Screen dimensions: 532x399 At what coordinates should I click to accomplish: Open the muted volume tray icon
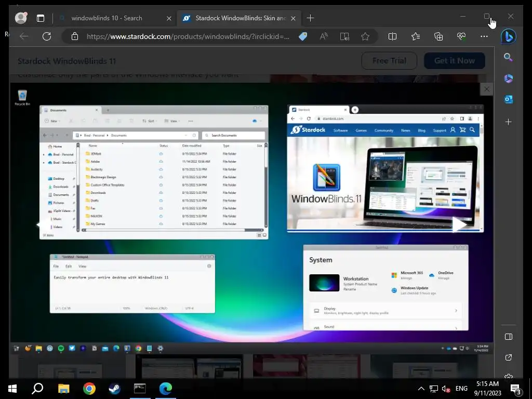(446, 389)
